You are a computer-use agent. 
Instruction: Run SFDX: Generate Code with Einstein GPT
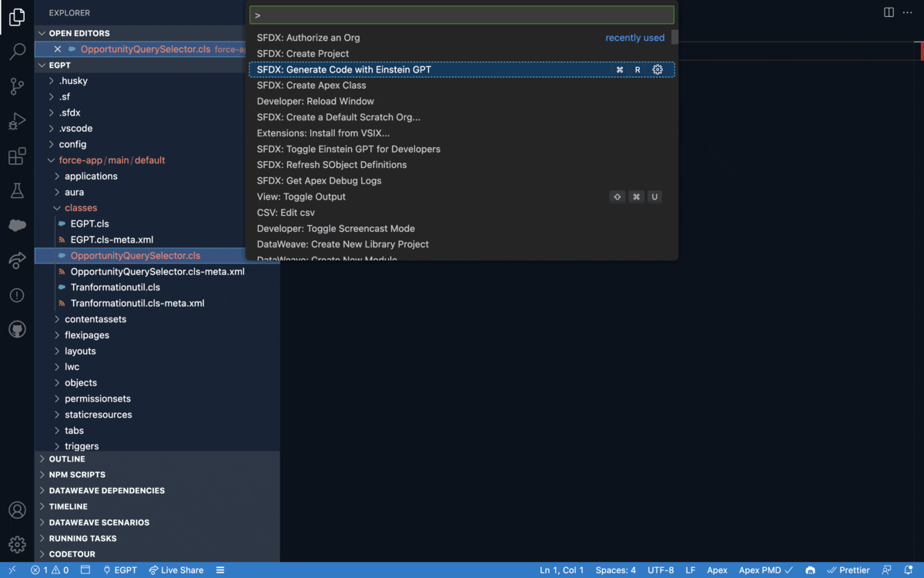tap(462, 69)
